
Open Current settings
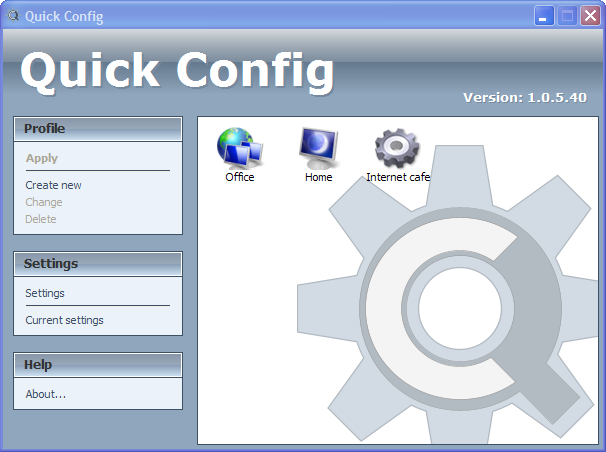[x=64, y=320]
